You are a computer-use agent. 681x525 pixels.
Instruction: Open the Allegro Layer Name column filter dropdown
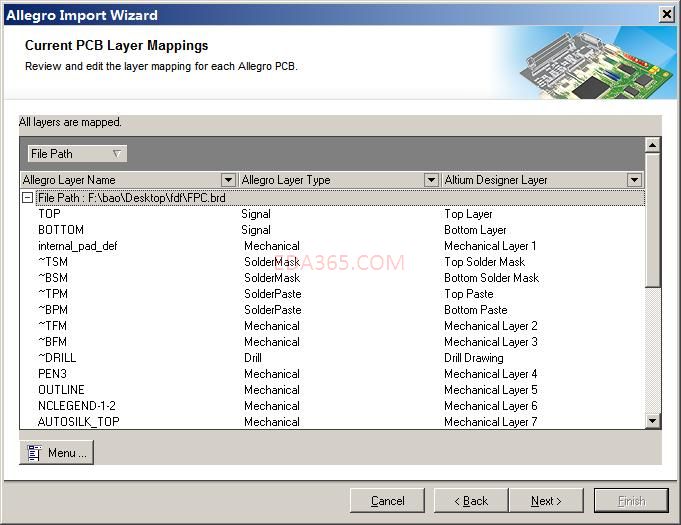click(228, 179)
